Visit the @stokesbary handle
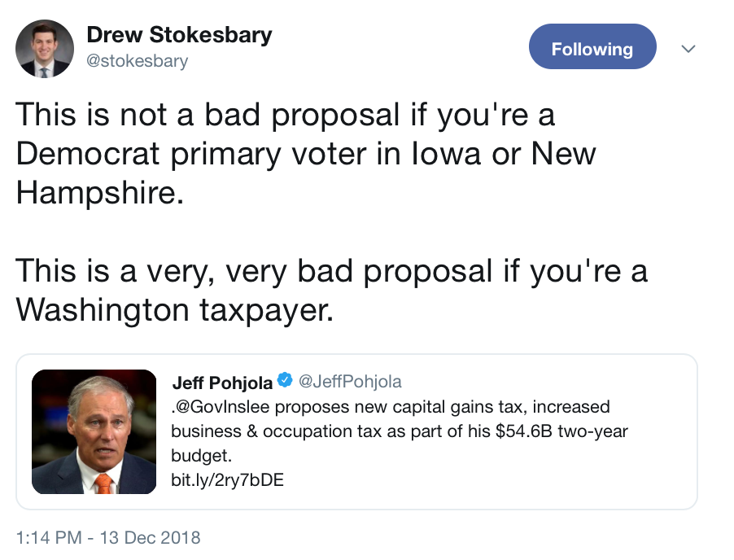Viewport: 734px width, 560px height. (x=138, y=61)
